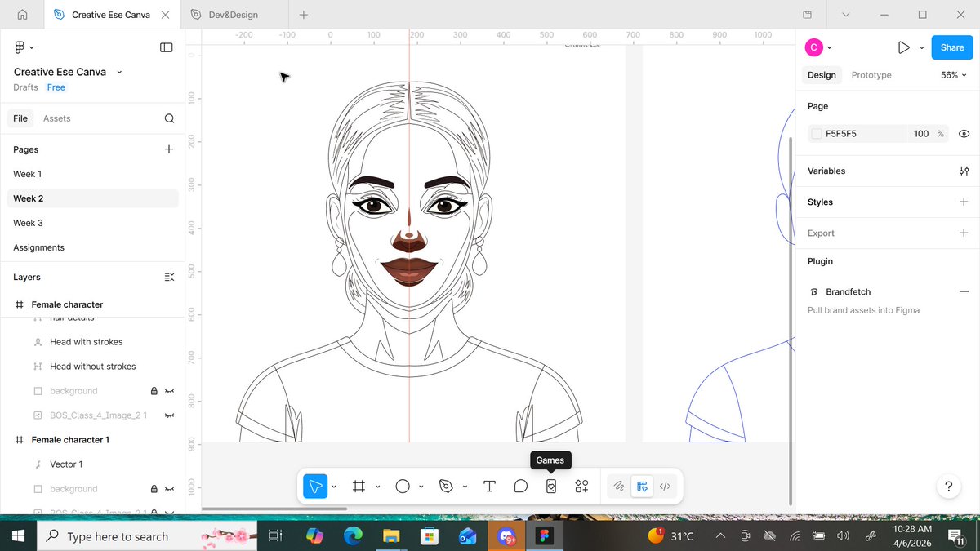Show the hidden background layer
The image size is (980, 551).
coord(170,390)
